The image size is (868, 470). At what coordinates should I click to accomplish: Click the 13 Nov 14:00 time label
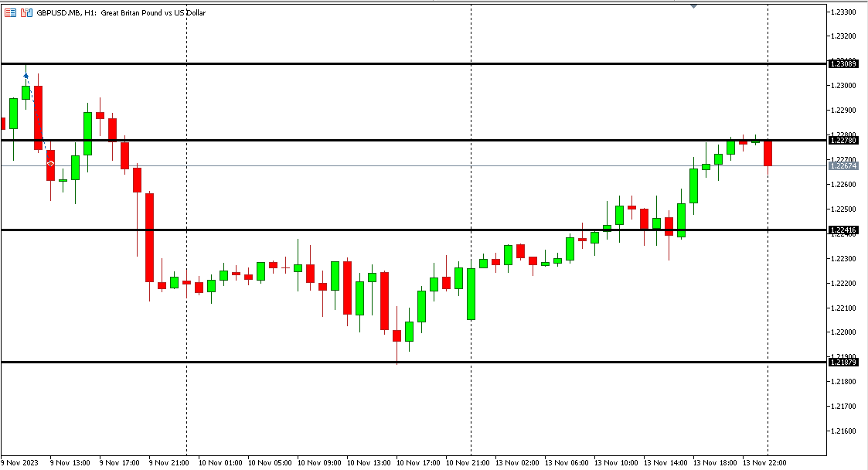666,463
